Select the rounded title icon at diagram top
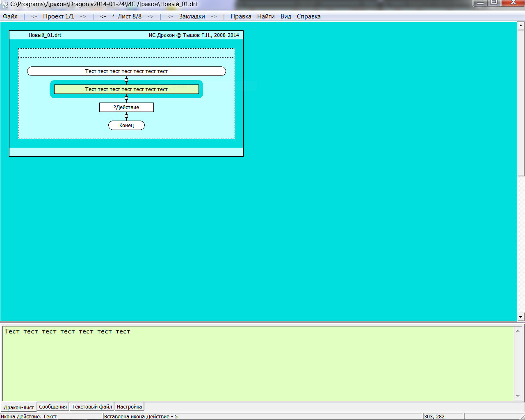Image resolution: width=525 pixels, height=420 pixels. (x=126, y=71)
